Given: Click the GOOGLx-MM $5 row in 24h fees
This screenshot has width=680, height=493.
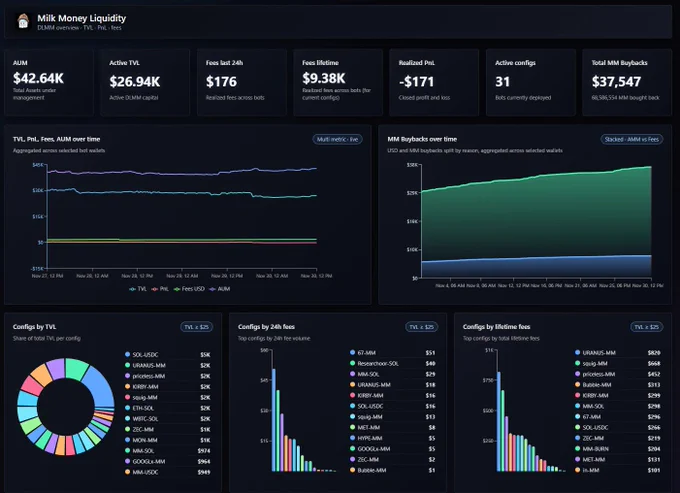Looking at the screenshot, I should pos(392,449).
